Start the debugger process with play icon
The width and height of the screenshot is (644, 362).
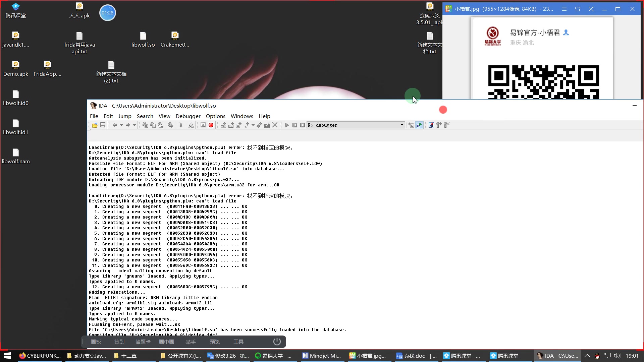pyautogui.click(x=287, y=125)
